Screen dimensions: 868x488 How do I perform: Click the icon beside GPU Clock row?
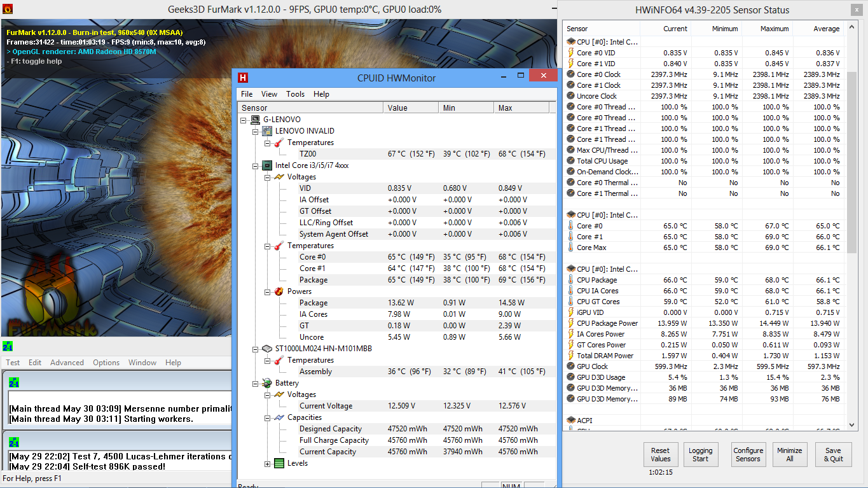coord(570,366)
